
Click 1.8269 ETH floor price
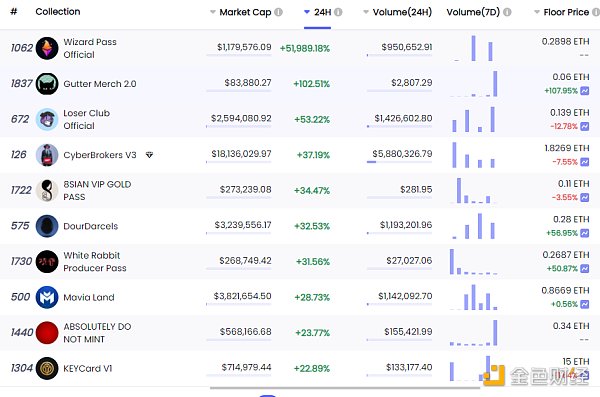(x=567, y=148)
